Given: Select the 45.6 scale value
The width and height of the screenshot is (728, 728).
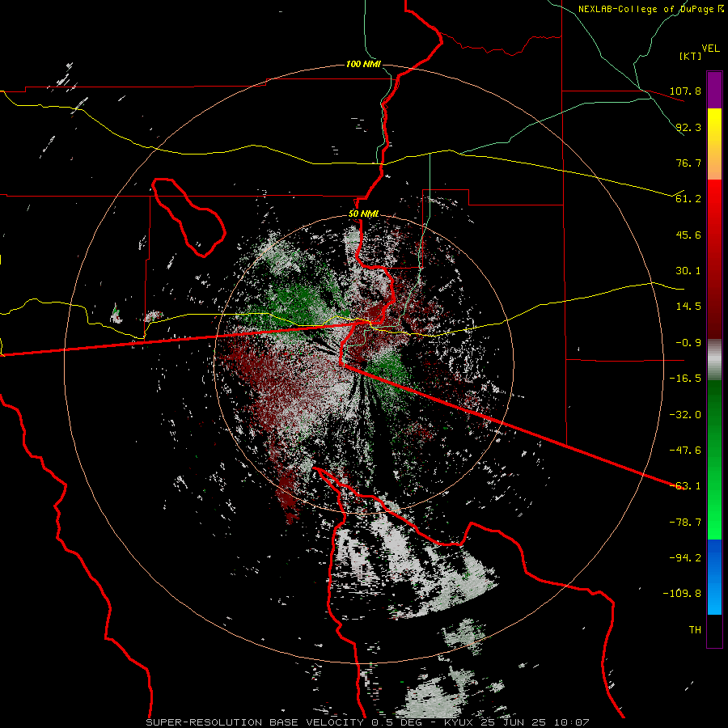Looking at the screenshot, I should pyautogui.click(x=688, y=235).
